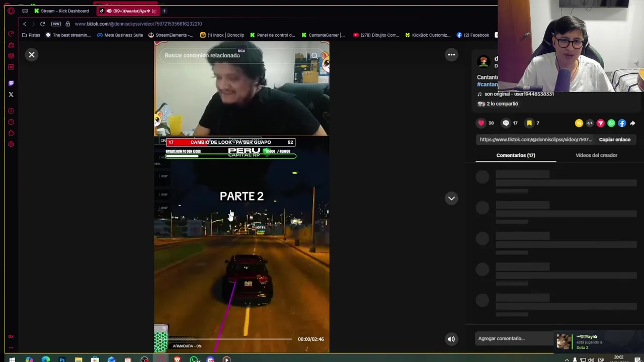Switch to Comentarios (17) tab

pyautogui.click(x=516, y=155)
